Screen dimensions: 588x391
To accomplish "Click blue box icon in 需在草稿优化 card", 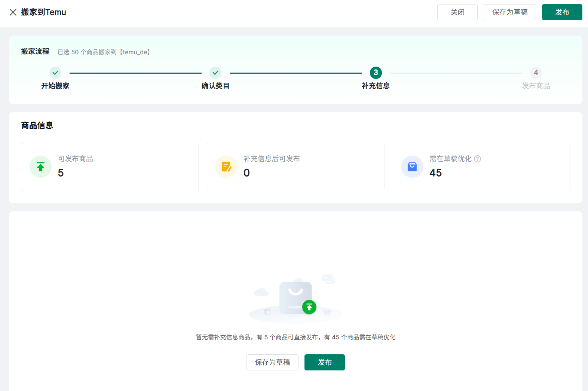I will point(412,167).
